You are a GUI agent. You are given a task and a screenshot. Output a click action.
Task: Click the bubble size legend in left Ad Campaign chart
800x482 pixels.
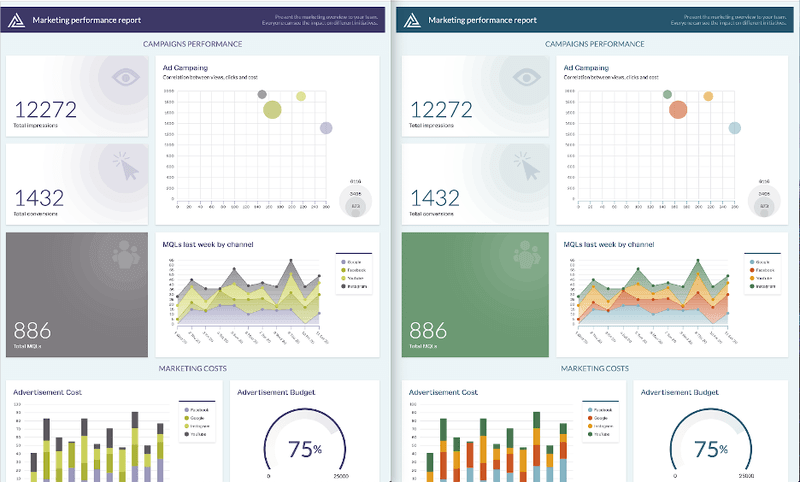(x=356, y=198)
